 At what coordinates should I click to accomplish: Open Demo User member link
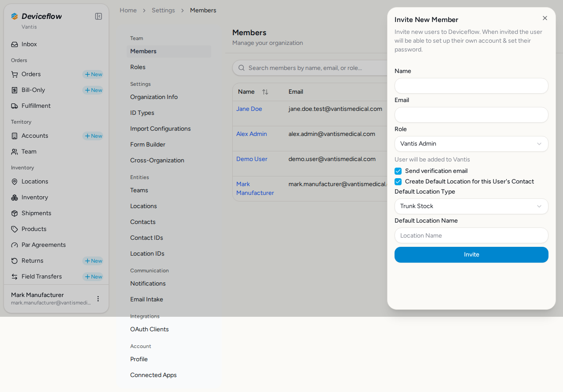tap(252, 159)
